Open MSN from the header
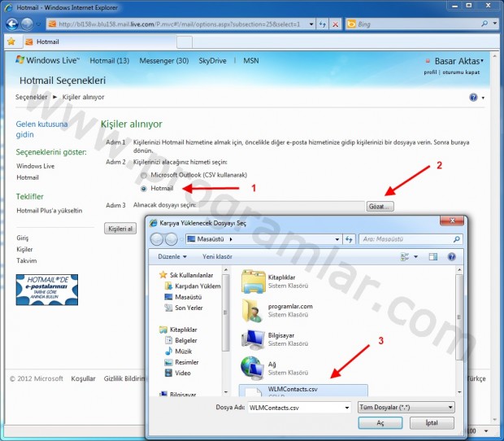 pyautogui.click(x=251, y=60)
